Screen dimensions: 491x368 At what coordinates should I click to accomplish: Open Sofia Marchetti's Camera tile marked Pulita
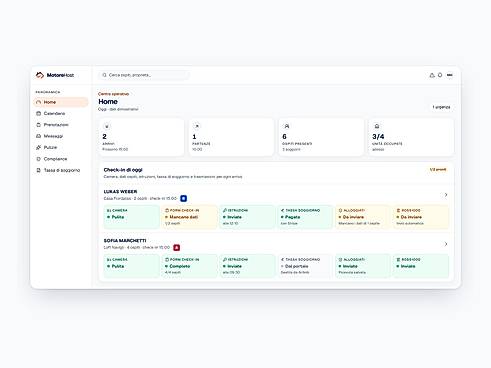pyautogui.click(x=132, y=266)
